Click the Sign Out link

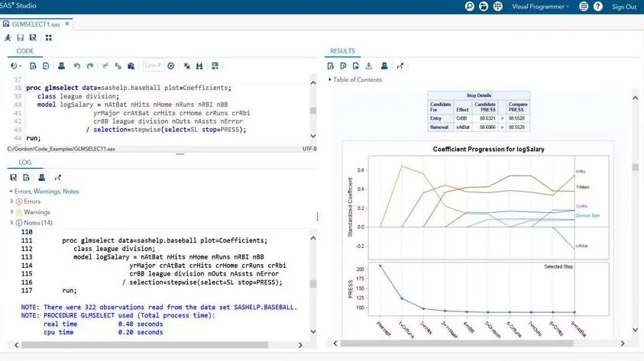click(623, 7)
